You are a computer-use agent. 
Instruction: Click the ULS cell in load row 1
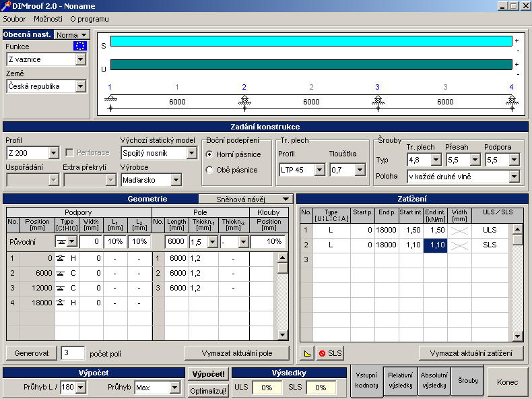[490, 231]
